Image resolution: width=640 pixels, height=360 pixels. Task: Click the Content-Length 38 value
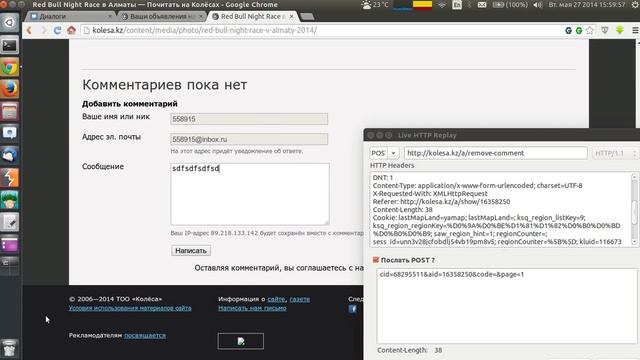click(x=438, y=350)
